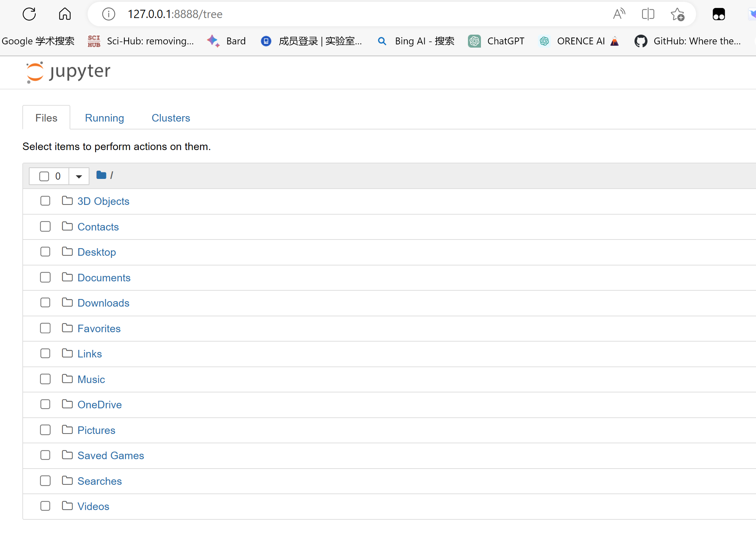Tick the Downloads folder checkbox
The height and width of the screenshot is (558, 756).
click(x=45, y=303)
